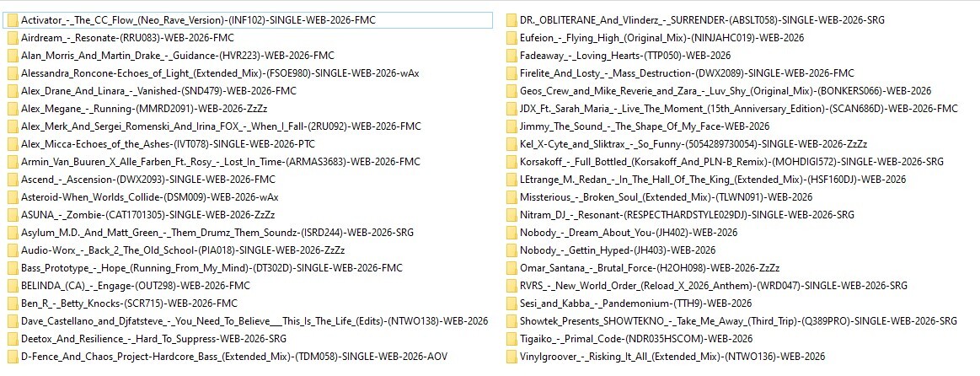Screen dimensions: 980x376
Task: Click the folder icon next to Alex Merk When I Fall
Action: click(13, 126)
